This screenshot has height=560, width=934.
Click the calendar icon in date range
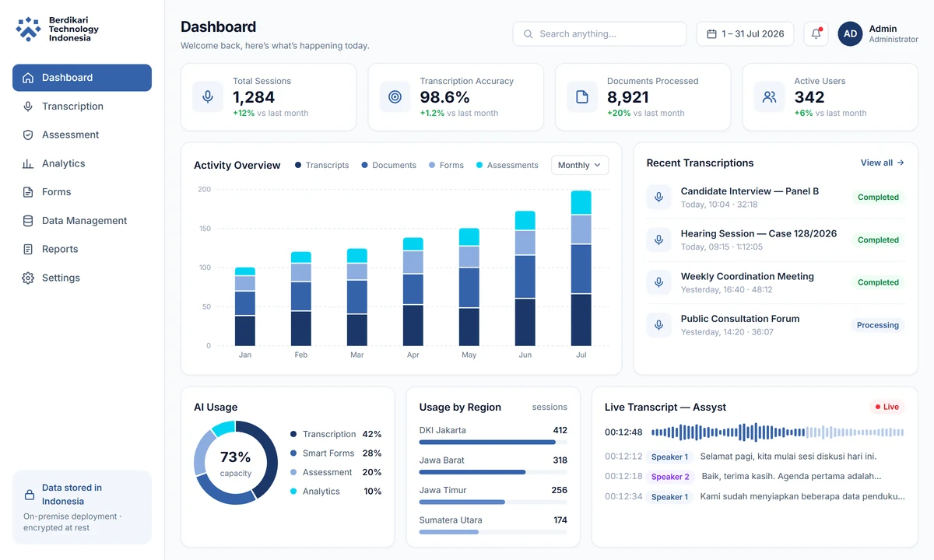coord(711,34)
